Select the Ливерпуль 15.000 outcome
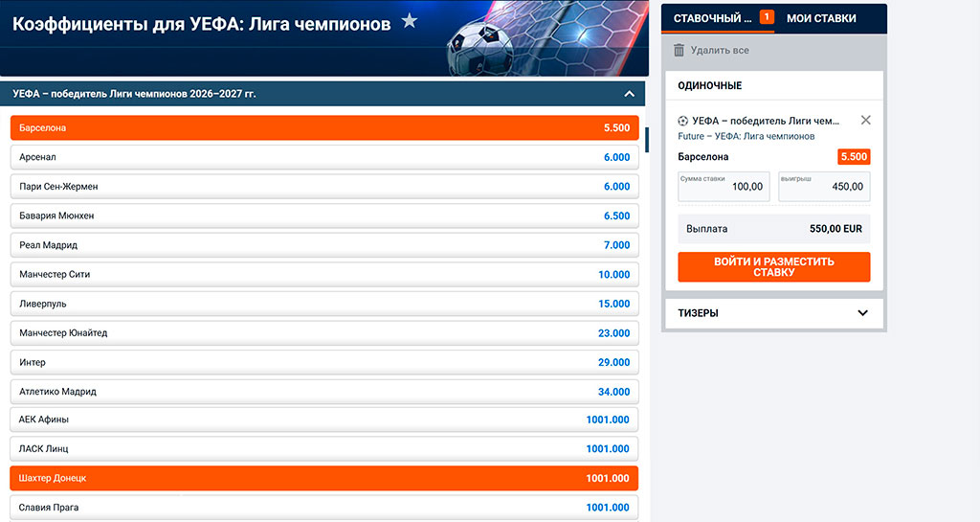 click(324, 304)
